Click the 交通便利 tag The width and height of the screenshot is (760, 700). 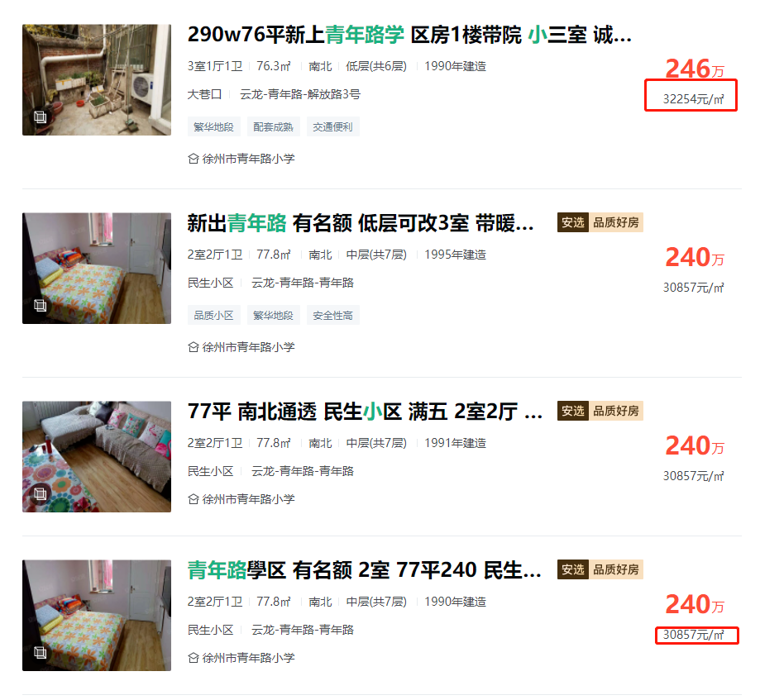(x=333, y=127)
